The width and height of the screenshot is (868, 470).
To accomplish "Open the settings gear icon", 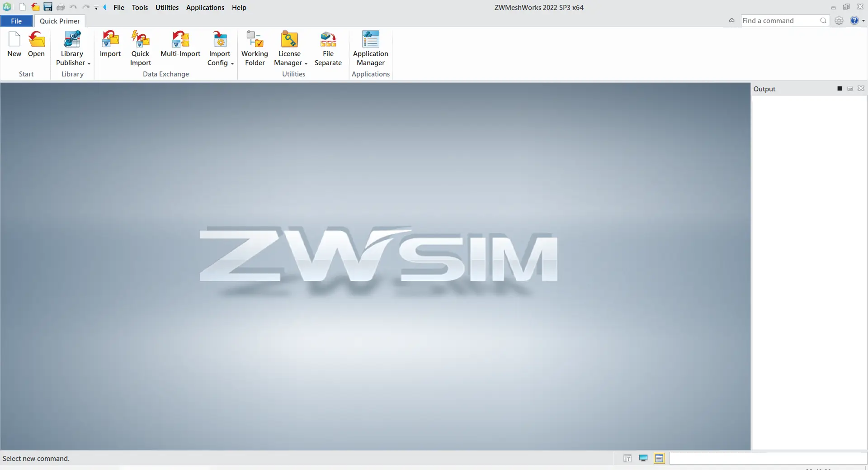I will [x=839, y=20].
